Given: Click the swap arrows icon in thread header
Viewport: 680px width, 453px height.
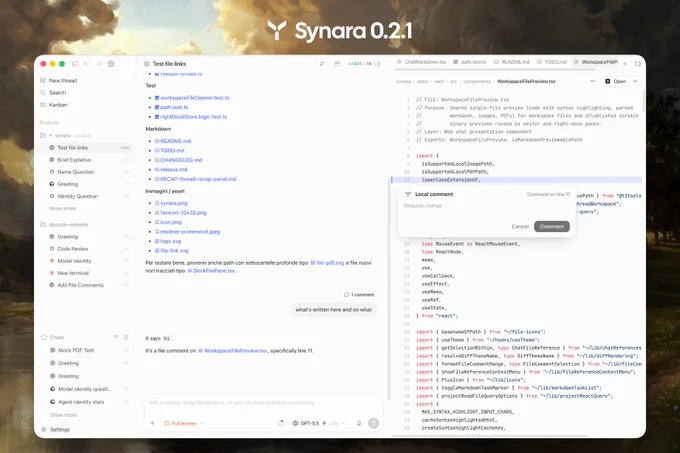Looking at the screenshot, I should click(322, 64).
